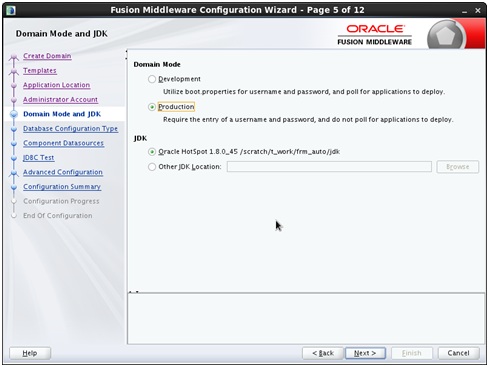Open the Browse button for JDK location
Image resolution: width=489 pixels, height=367 pixels.
(x=457, y=167)
